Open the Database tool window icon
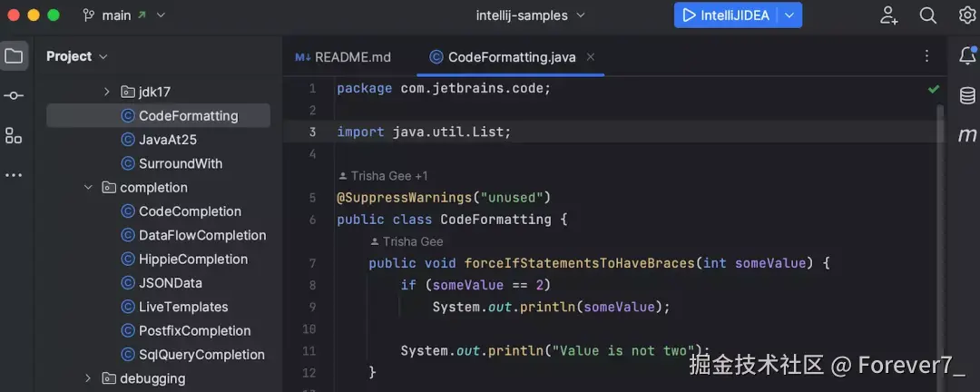The height and width of the screenshot is (392, 980). pos(967,95)
